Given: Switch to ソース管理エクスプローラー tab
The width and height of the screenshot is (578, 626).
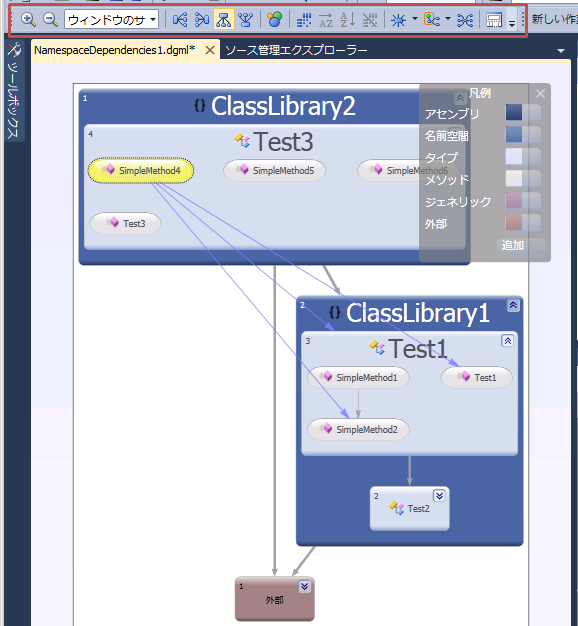Looking at the screenshot, I should pos(296,50).
